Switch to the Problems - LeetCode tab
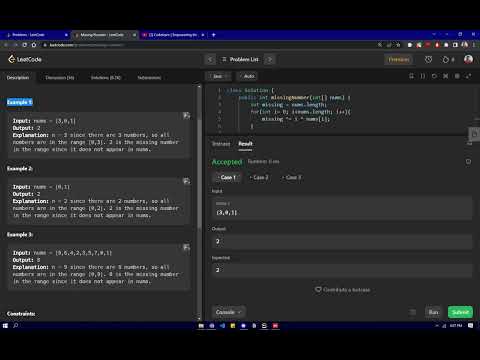The image size is (480, 360). click(x=36, y=35)
